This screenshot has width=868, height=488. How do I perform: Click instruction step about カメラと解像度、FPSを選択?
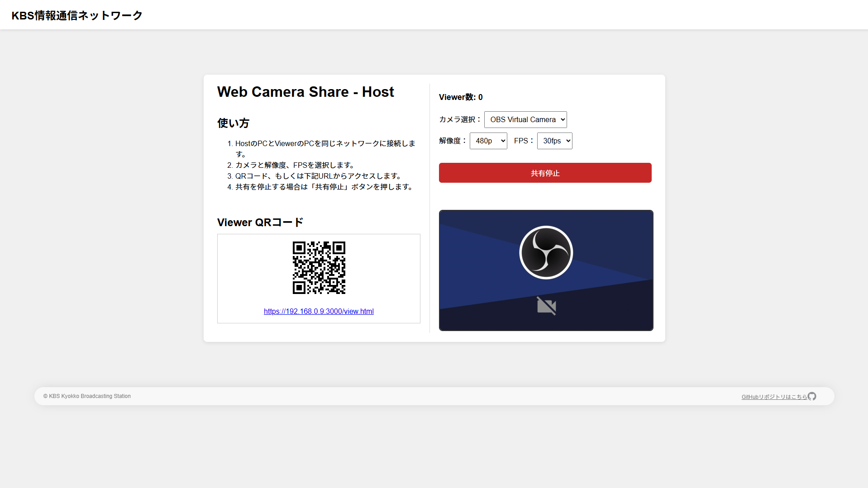point(294,165)
